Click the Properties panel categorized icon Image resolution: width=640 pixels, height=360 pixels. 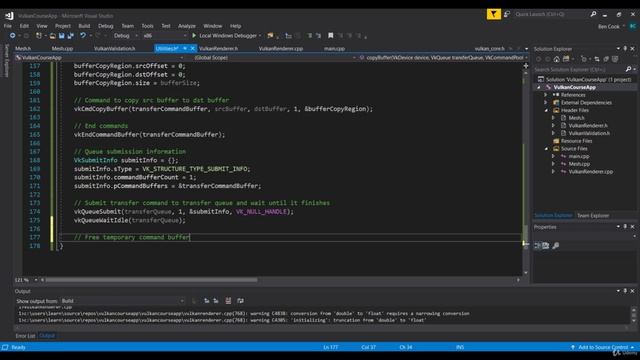(538, 246)
